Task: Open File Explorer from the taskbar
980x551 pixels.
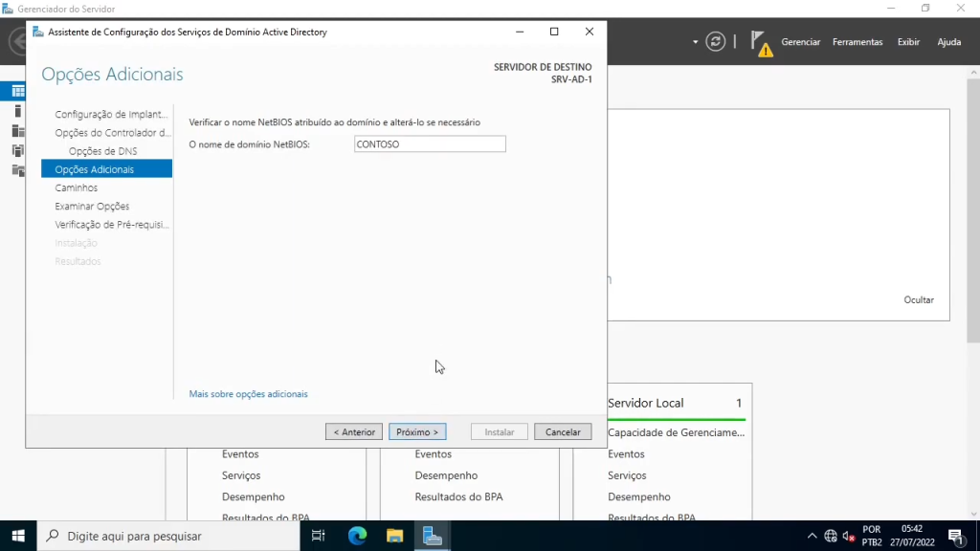Action: [394, 536]
